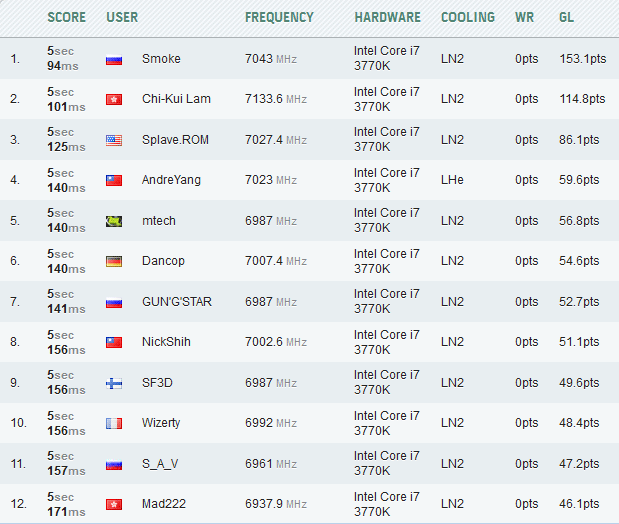Click the French flag next to Wizerty
This screenshot has width=619, height=524.
[114, 423]
